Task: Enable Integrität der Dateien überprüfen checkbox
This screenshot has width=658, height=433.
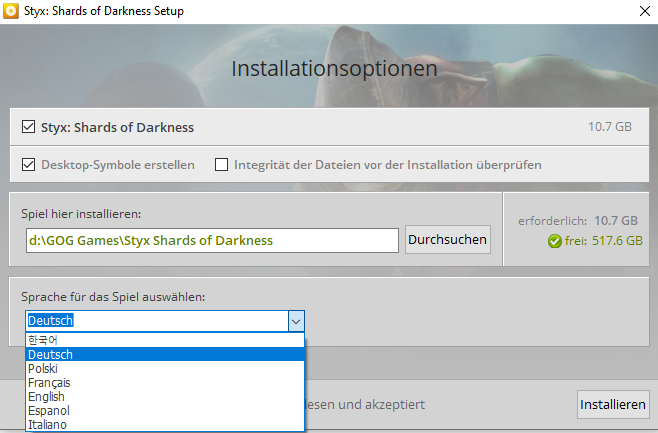Action: pos(222,164)
